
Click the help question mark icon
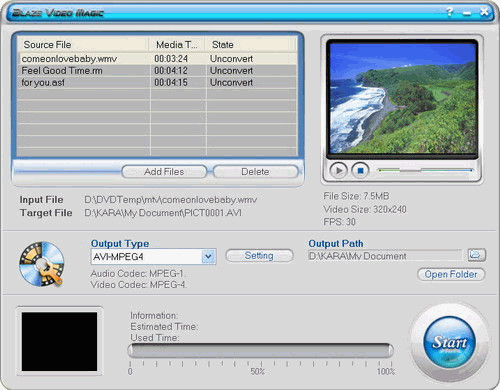[x=450, y=12]
